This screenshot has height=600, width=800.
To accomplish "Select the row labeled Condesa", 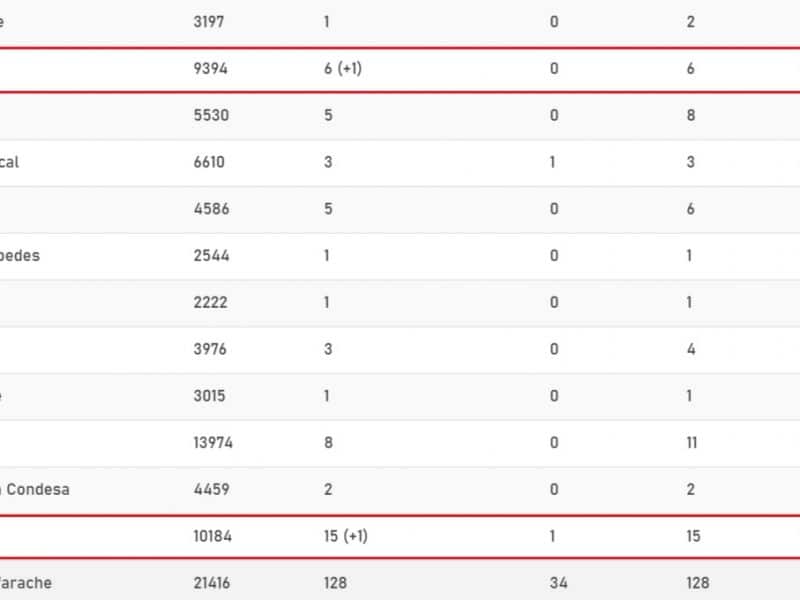I will (x=400, y=489).
